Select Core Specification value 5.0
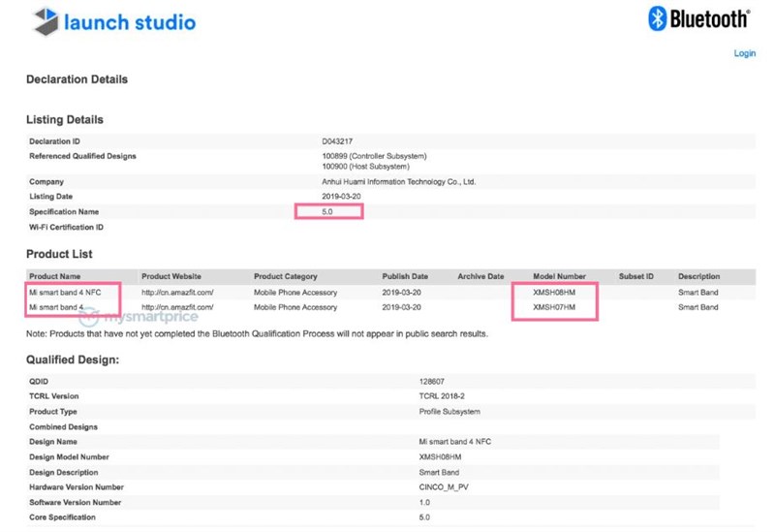Screen dimensions: 775x532 [x=424, y=517]
